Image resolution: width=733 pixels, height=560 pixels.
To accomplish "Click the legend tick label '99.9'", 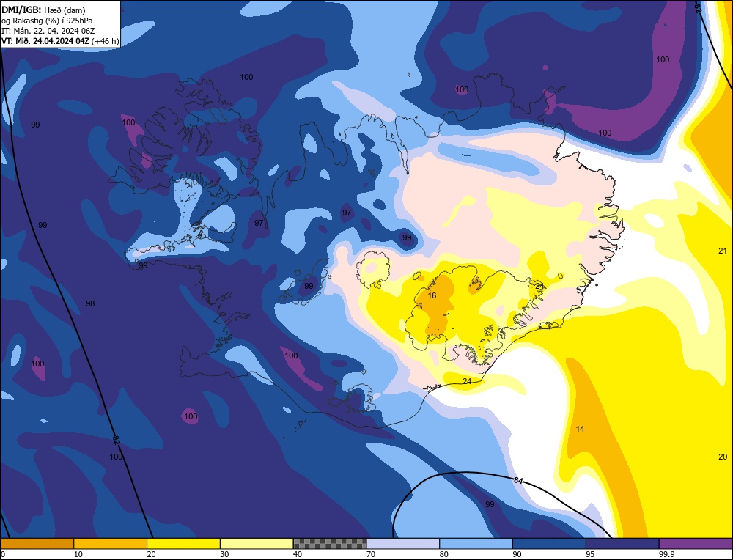I will [x=667, y=554].
